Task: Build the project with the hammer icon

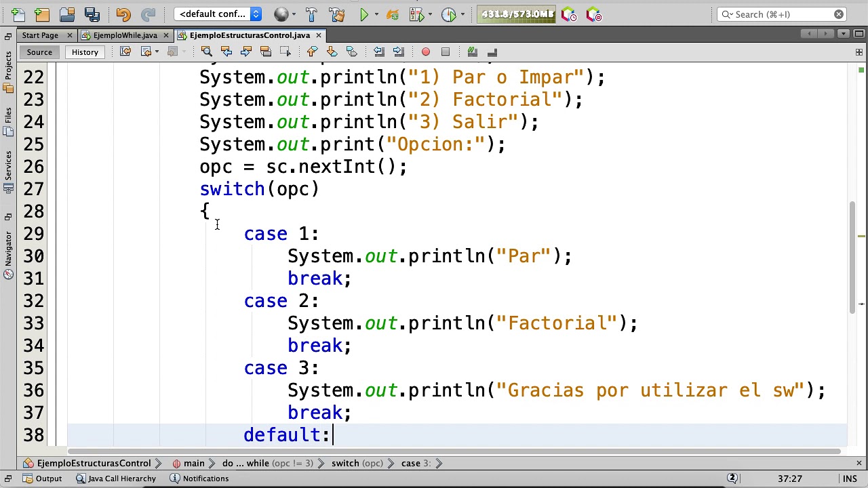Action: (311, 14)
